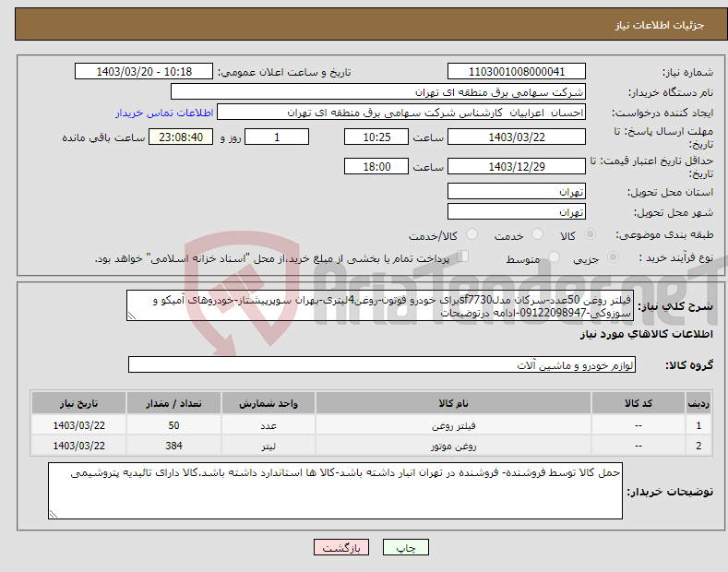Screen dimensions: 728x572
Task: Click the گروه کالا field لوازم خودرو
Action: point(382,365)
